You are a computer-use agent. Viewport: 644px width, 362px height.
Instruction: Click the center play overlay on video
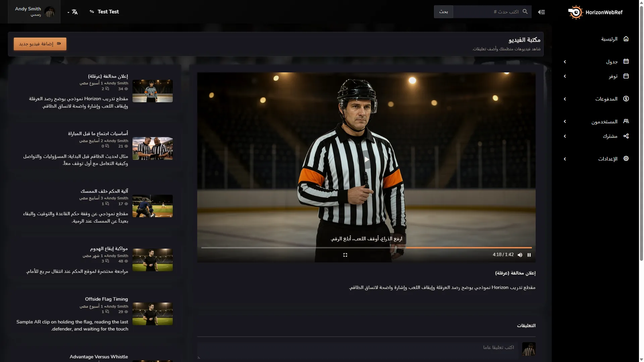click(x=367, y=160)
